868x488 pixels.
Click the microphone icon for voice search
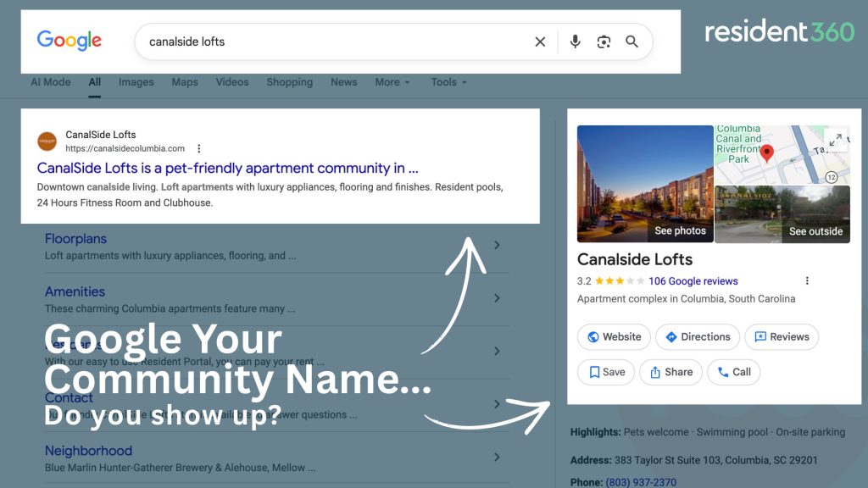pyautogui.click(x=575, y=41)
